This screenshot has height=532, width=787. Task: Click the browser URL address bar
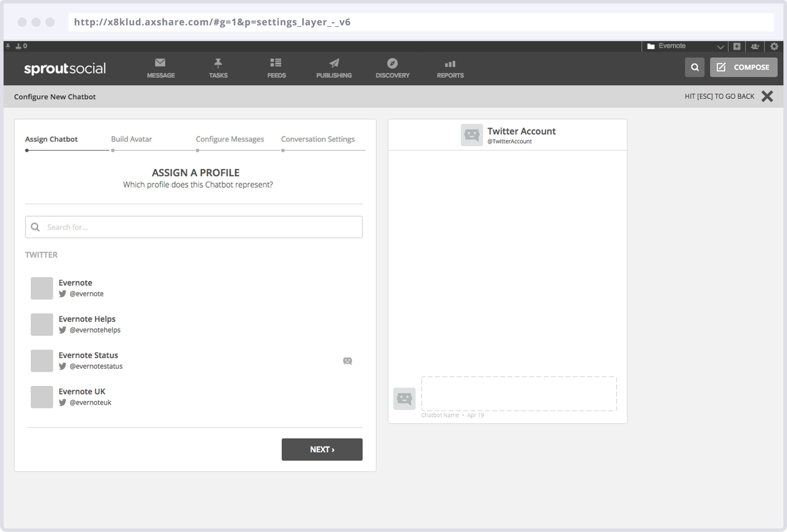(421, 22)
